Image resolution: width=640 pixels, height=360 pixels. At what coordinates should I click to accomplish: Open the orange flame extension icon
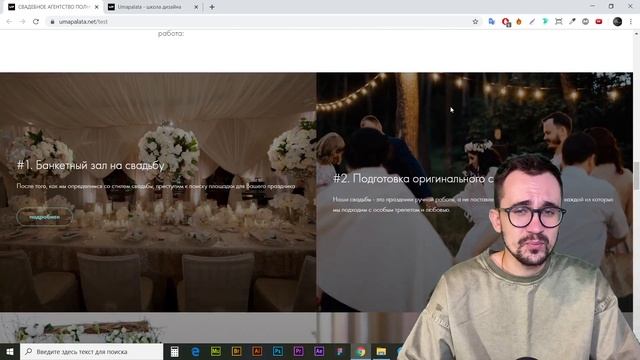tap(519, 22)
